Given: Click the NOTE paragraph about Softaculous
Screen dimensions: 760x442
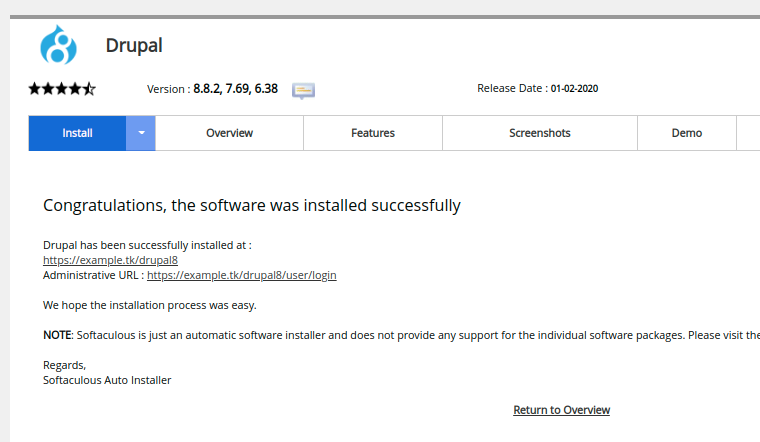Looking at the screenshot, I should point(401,335).
